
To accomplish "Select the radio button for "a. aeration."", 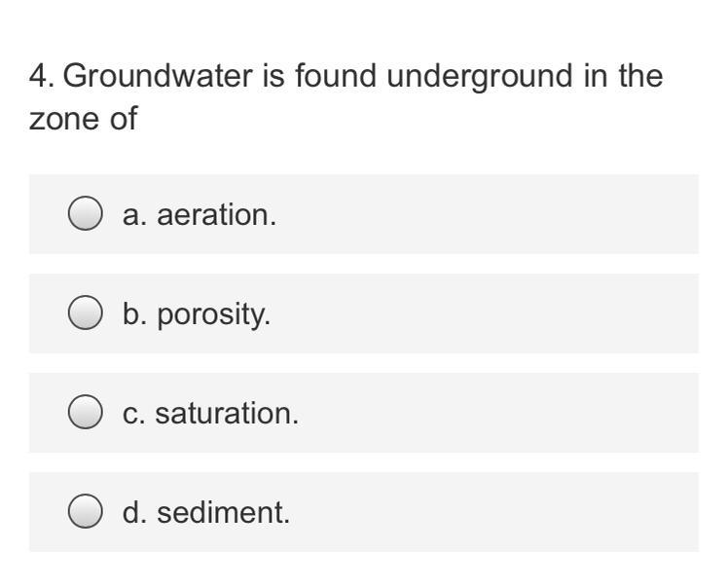I will pos(85,214).
